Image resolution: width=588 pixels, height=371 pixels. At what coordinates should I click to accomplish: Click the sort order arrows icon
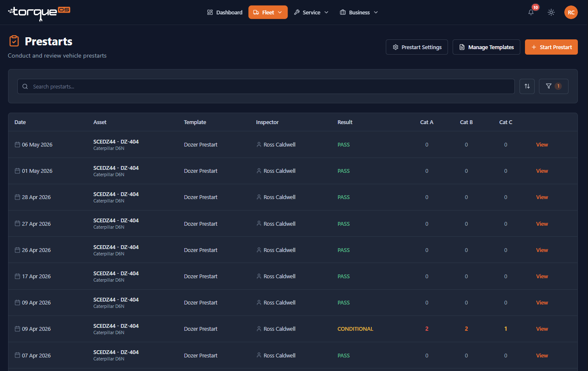coord(527,86)
